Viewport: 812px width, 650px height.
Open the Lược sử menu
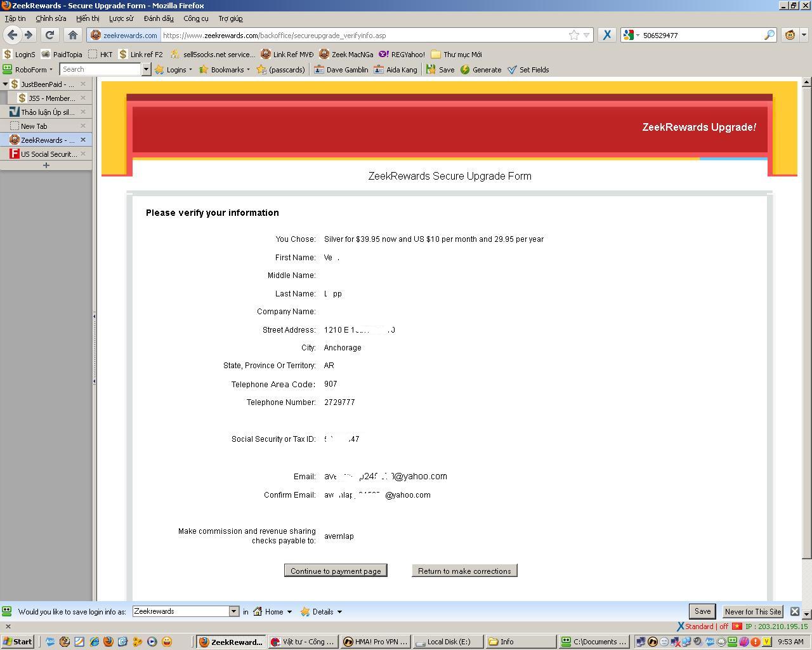[x=121, y=18]
